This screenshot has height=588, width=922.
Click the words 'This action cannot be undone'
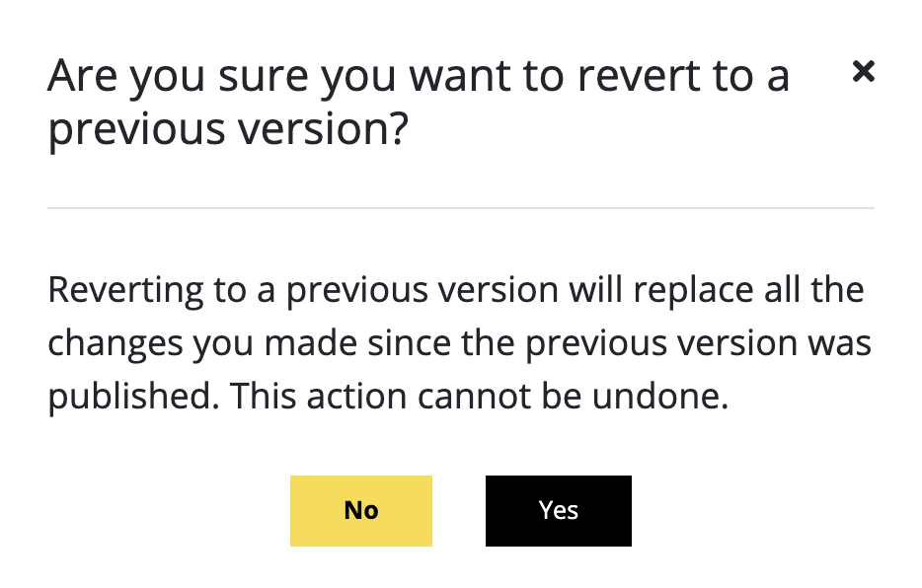[479, 396]
